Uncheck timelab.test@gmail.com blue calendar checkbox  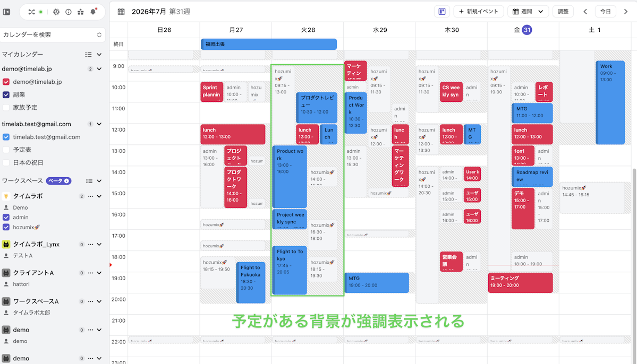point(6,137)
